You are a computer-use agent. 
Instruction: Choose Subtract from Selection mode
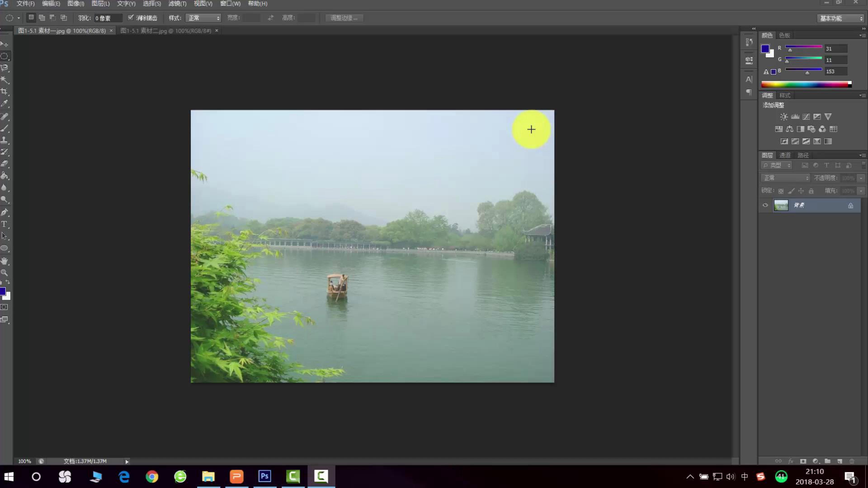(x=53, y=18)
